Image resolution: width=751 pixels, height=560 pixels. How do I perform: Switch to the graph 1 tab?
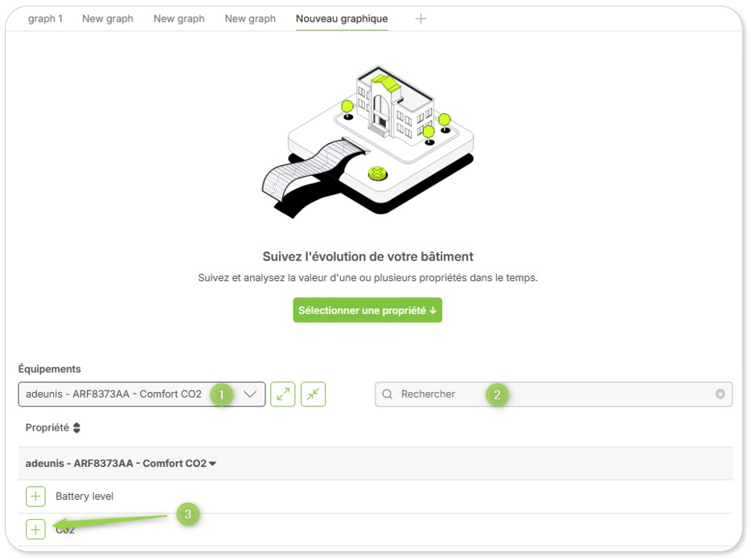point(45,18)
